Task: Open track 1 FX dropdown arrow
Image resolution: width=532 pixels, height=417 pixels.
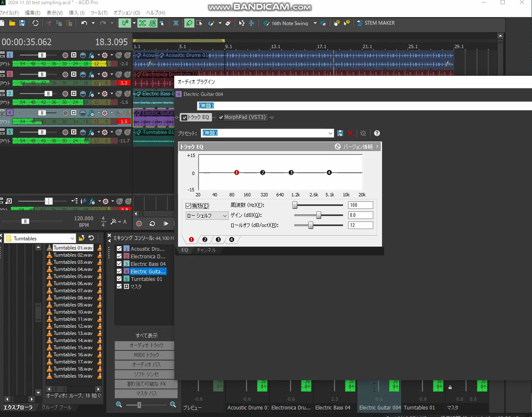Action: pyautogui.click(x=98, y=55)
